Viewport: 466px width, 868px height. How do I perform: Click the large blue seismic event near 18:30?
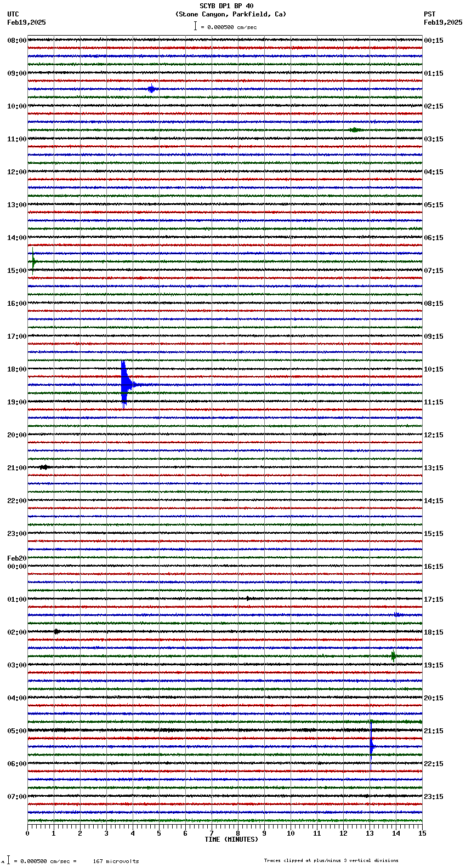click(126, 384)
